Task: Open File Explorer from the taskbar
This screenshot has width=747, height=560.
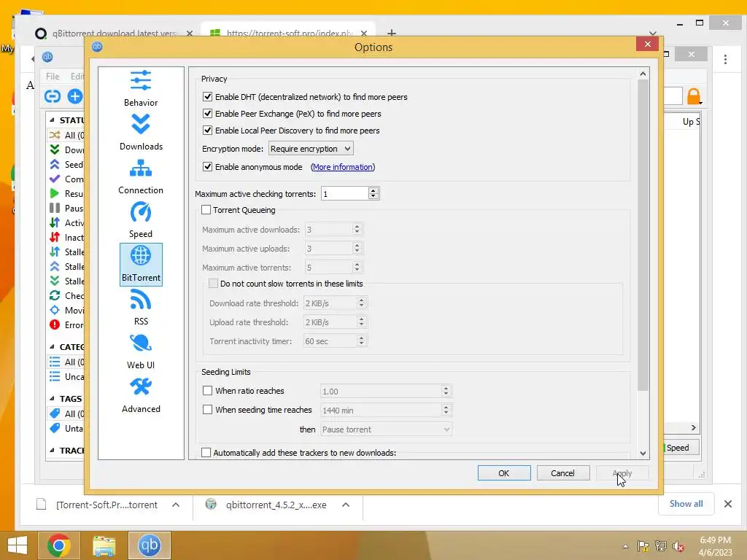Action: (x=104, y=545)
